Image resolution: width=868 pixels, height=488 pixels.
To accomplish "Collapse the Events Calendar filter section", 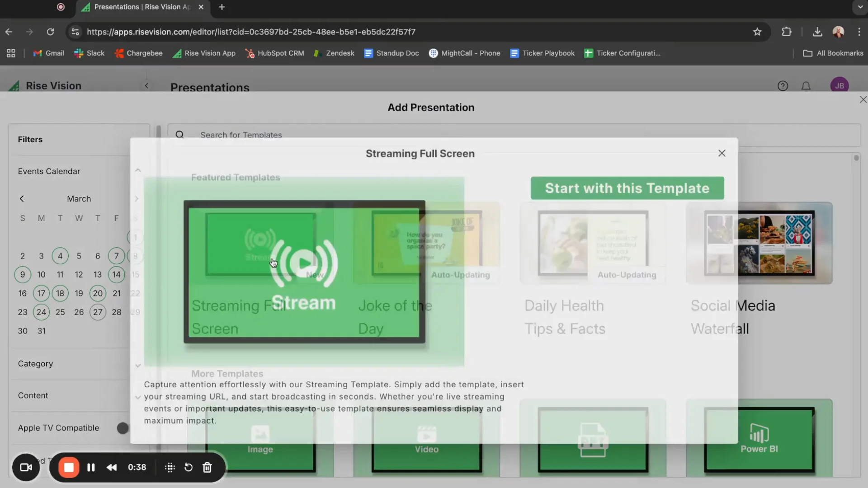I will coord(138,171).
